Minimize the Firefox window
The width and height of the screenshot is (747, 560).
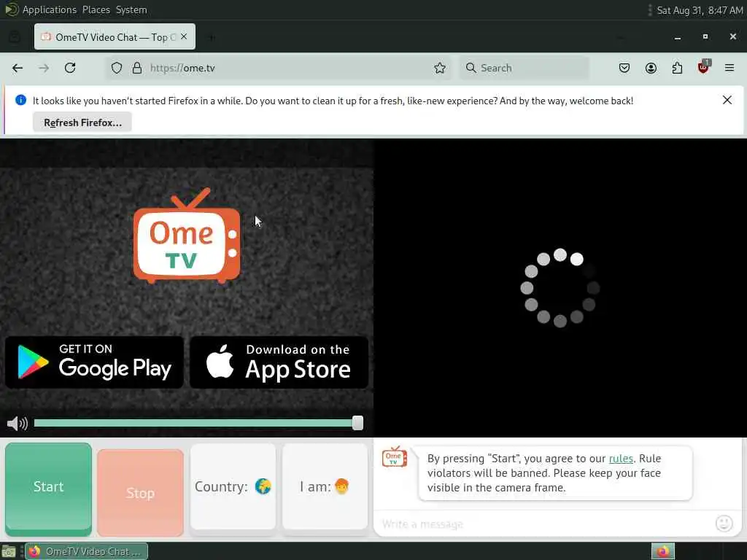[678, 37]
